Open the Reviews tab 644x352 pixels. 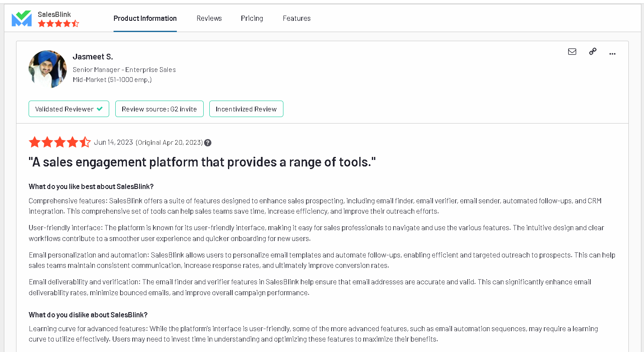tap(209, 18)
